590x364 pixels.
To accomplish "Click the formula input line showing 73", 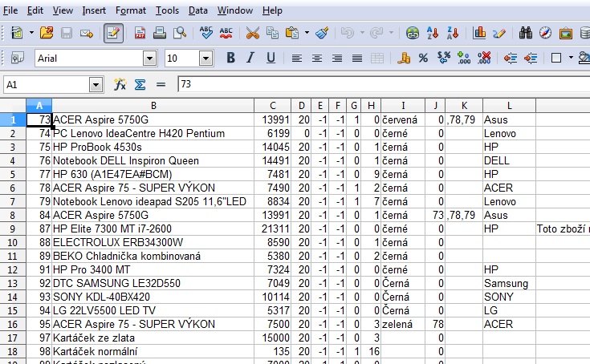I will point(384,84).
